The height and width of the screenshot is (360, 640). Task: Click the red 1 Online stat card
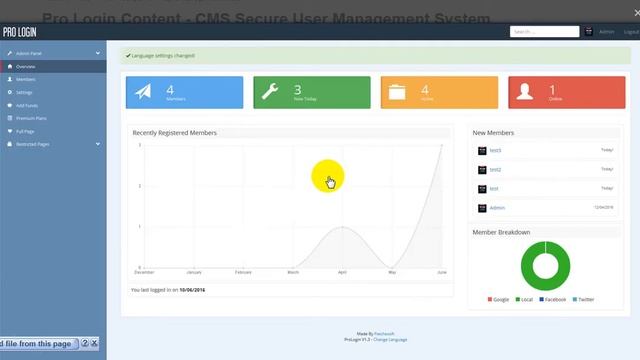click(567, 92)
